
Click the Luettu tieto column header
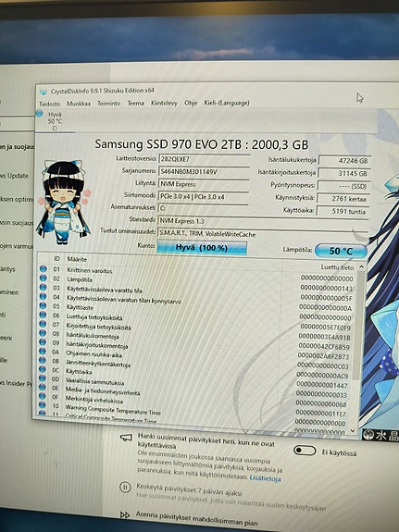pyautogui.click(x=337, y=267)
